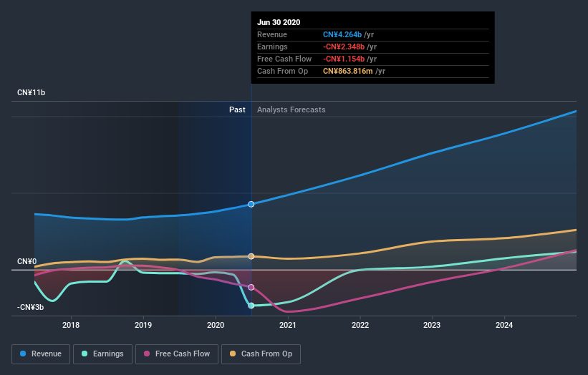Toggle the Cash From Op legend button
Screen dimensions: 588x375
tap(261, 354)
